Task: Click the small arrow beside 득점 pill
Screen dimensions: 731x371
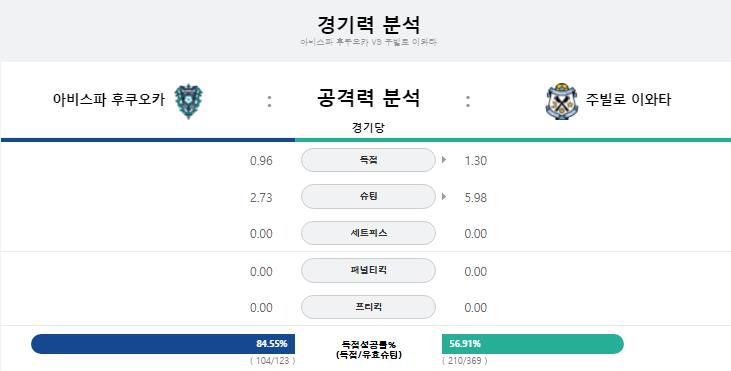Action: [444, 160]
